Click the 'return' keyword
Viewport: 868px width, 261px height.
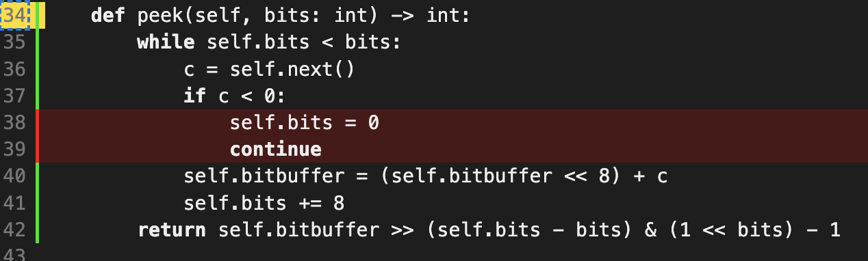pos(172,230)
